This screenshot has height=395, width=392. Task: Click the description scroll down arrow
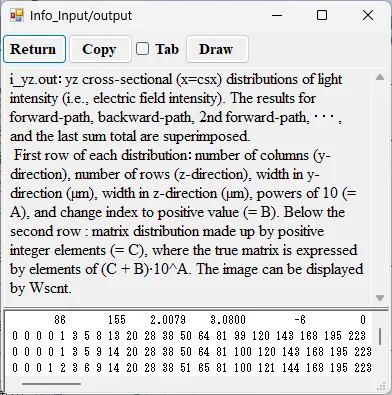(x=380, y=298)
